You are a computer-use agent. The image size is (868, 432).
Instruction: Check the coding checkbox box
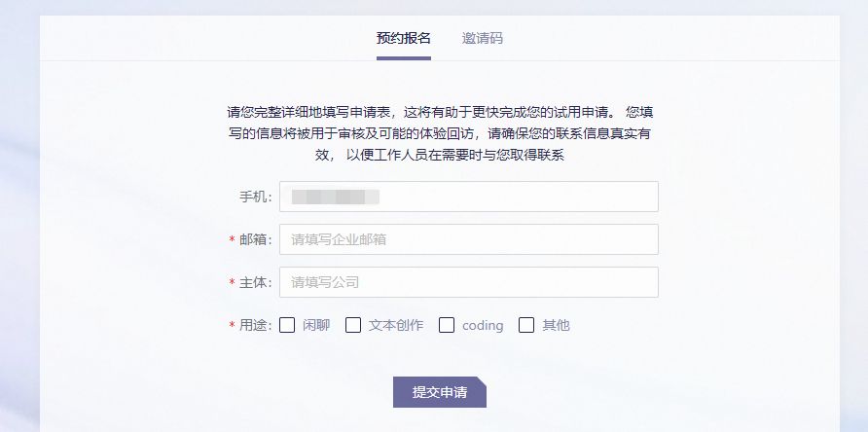447,325
